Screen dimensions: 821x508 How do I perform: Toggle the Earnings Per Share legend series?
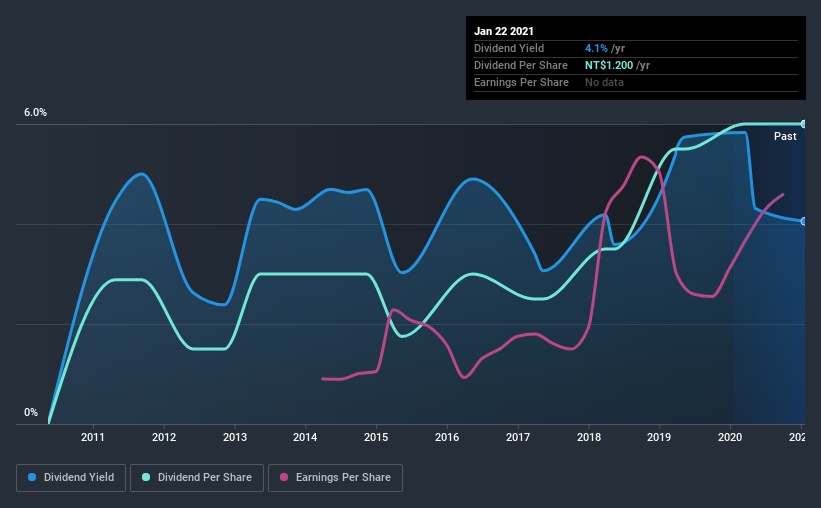coord(335,478)
